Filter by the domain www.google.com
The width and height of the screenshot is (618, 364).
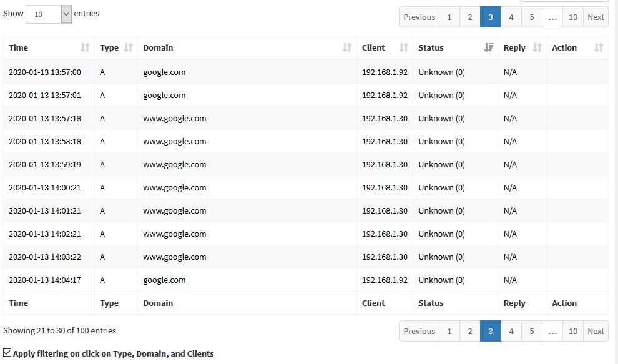pos(174,118)
